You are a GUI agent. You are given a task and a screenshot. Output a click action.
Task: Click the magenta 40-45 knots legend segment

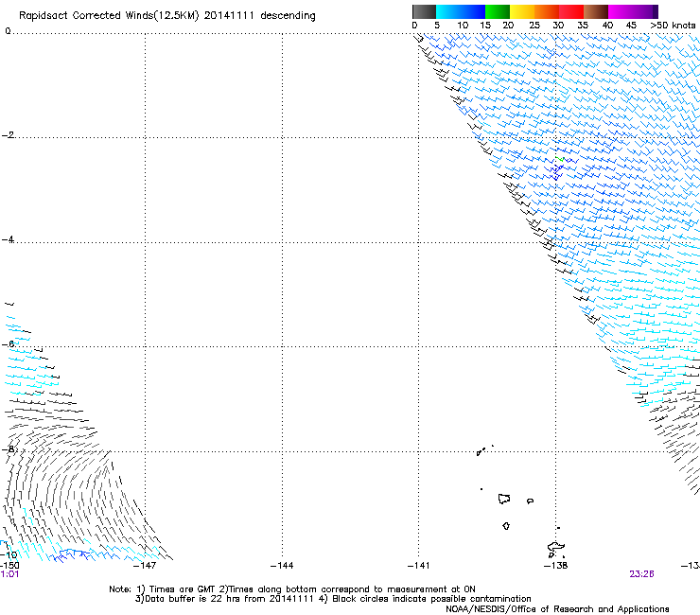(x=621, y=11)
